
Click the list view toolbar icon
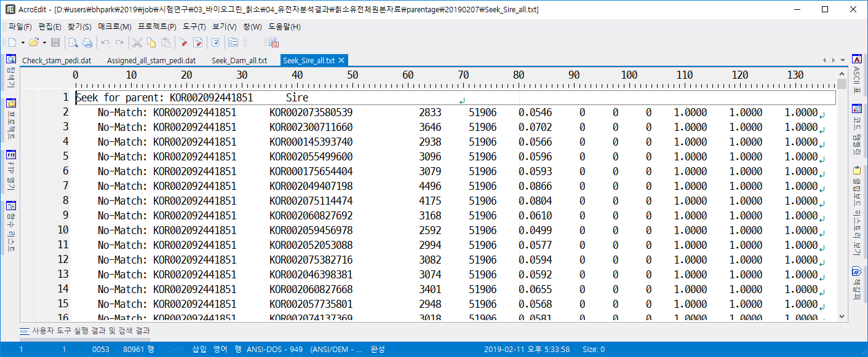pos(233,42)
